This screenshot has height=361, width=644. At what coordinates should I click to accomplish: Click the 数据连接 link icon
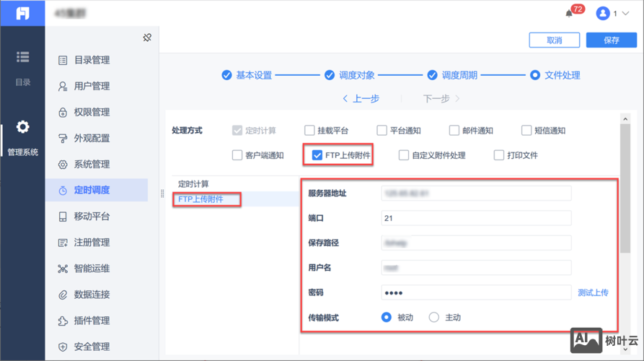pyautogui.click(x=63, y=295)
